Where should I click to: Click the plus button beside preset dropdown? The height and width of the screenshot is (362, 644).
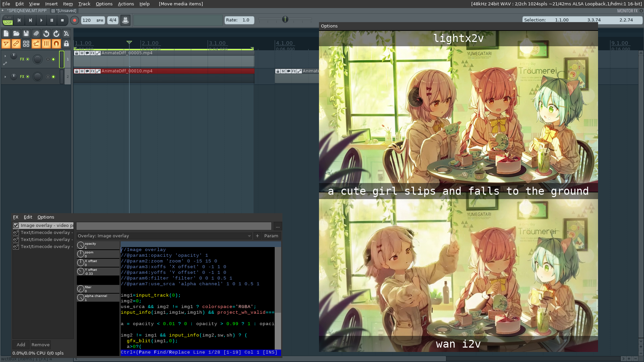coord(257,236)
